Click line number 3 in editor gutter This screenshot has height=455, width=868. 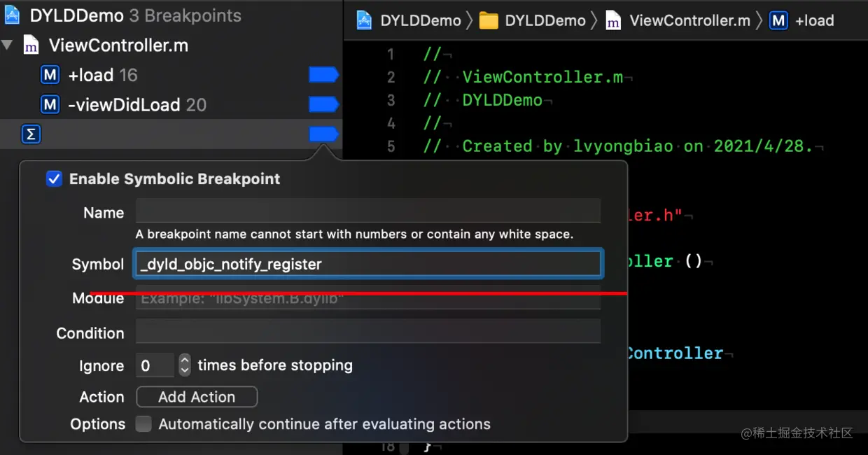(x=391, y=100)
